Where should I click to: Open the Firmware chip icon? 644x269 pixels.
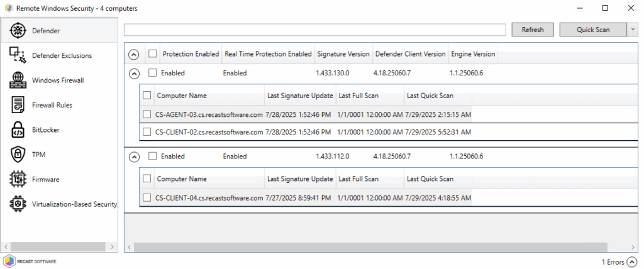click(x=18, y=179)
